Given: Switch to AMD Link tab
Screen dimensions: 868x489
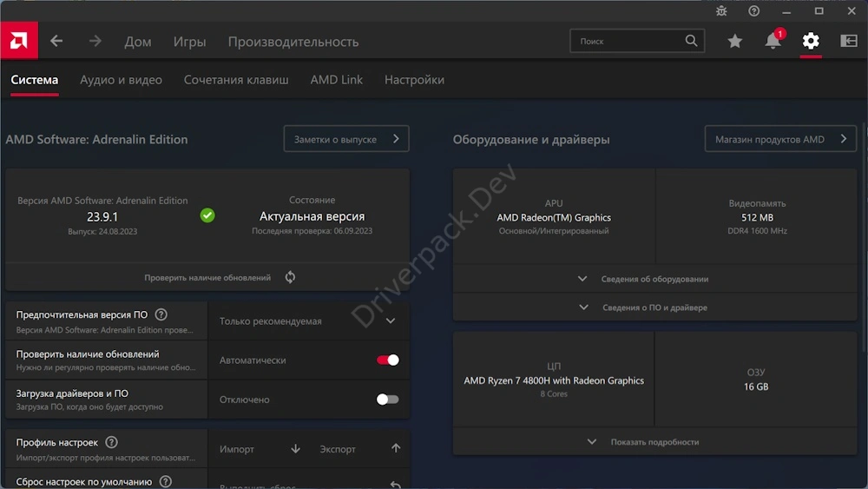Looking at the screenshot, I should pyautogui.click(x=337, y=80).
